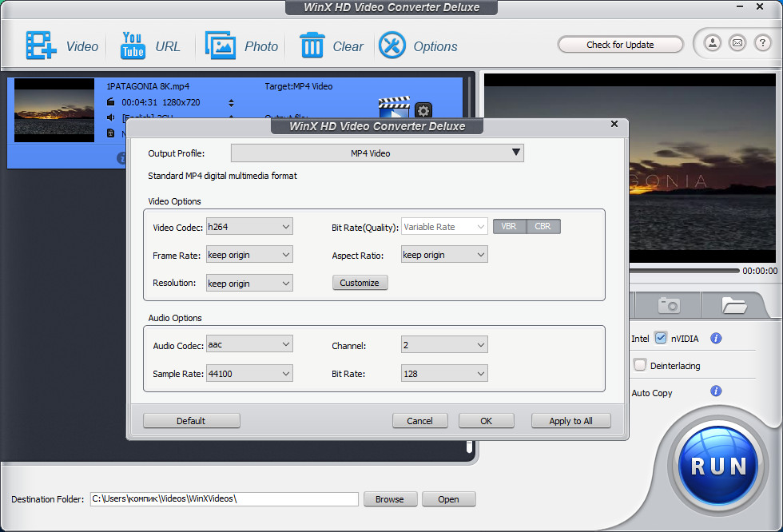The height and width of the screenshot is (532, 783).
Task: Clear the file list with trash icon
Action: 312,46
